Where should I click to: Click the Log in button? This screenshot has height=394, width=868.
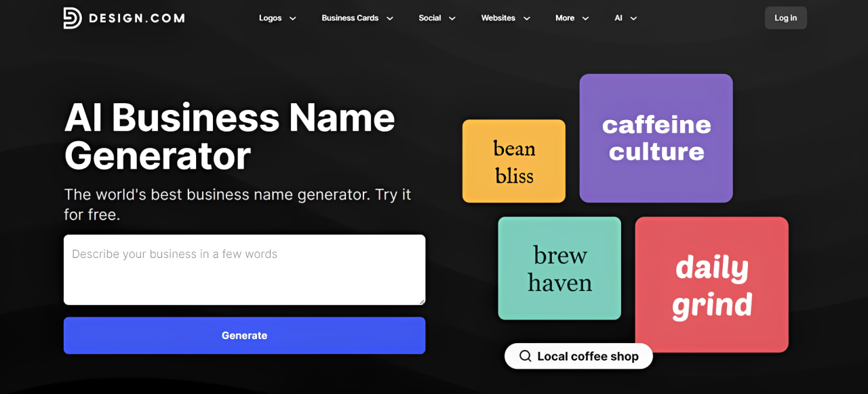click(786, 18)
